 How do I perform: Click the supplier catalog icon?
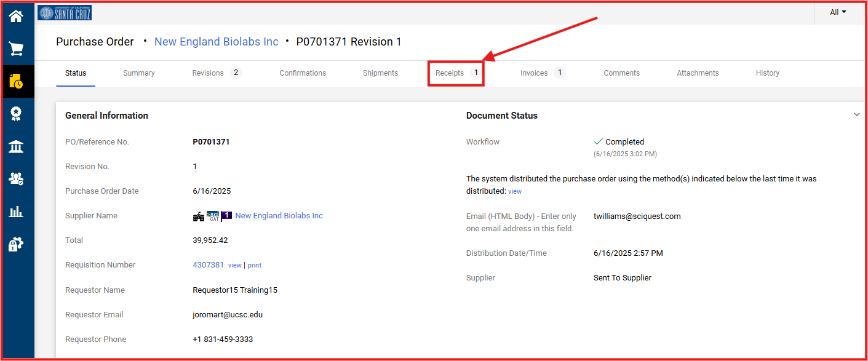click(213, 216)
